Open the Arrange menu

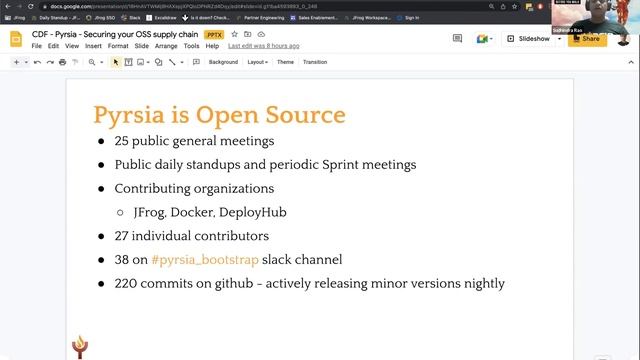[166, 46]
